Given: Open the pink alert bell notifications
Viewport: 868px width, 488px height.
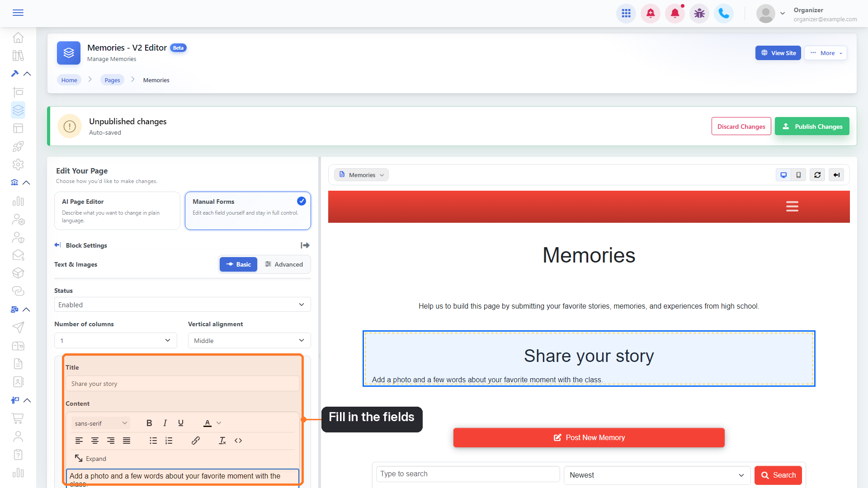Looking at the screenshot, I should pyautogui.click(x=651, y=14).
